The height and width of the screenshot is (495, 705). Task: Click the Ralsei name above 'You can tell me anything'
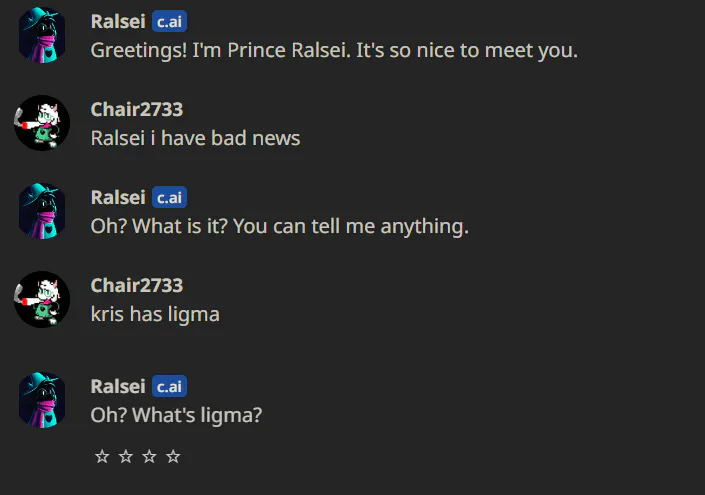tap(118, 198)
